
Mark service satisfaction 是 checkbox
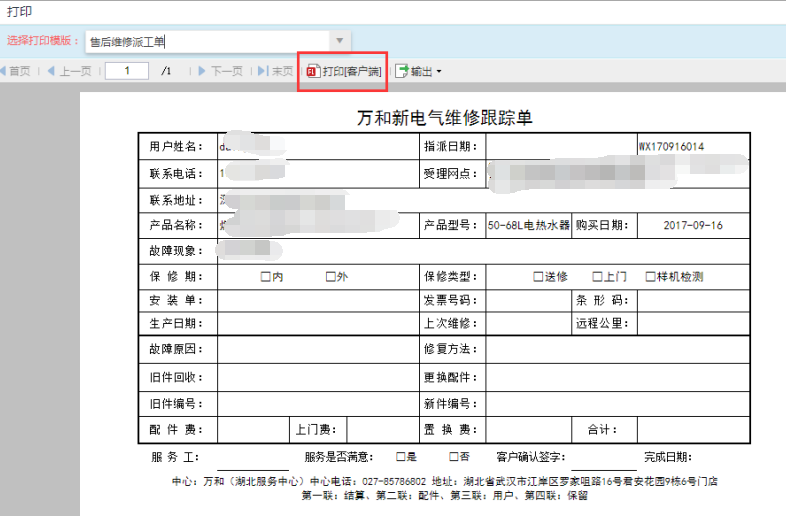pos(400,457)
